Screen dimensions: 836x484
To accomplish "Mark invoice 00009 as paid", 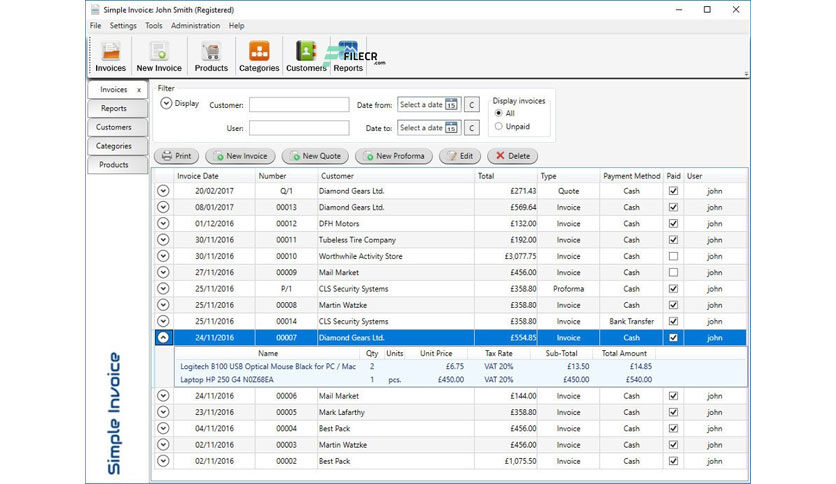I will (x=673, y=272).
